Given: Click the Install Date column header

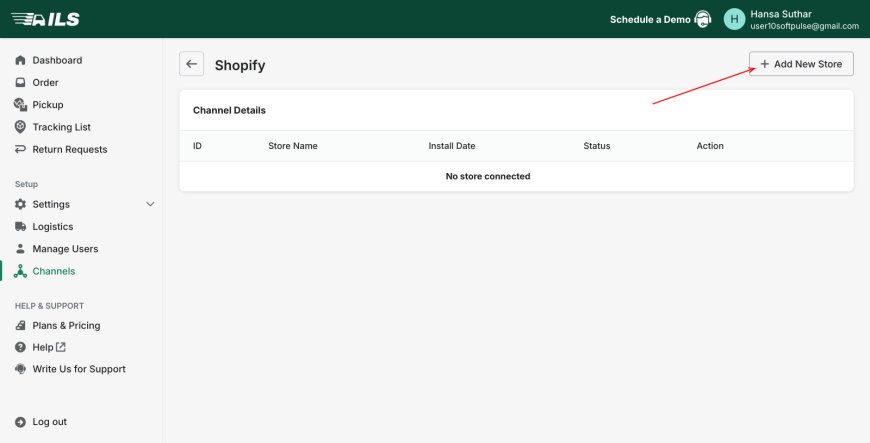Looking at the screenshot, I should tap(452, 146).
